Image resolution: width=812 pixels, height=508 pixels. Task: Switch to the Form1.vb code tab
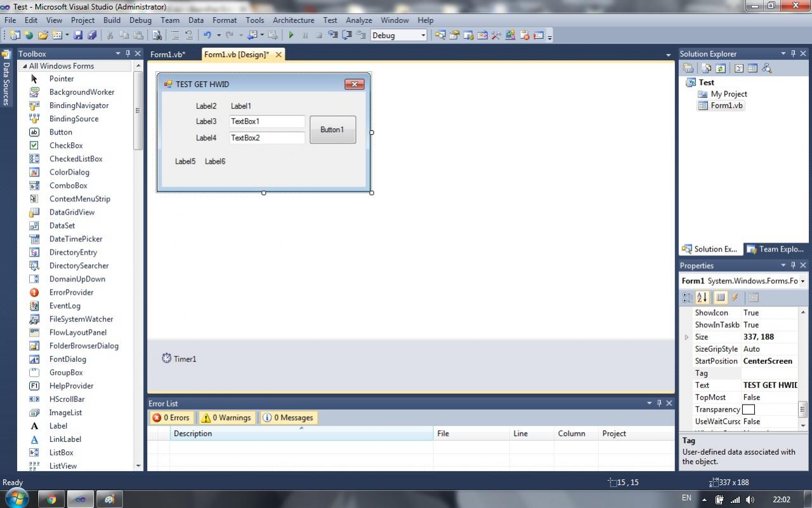168,55
